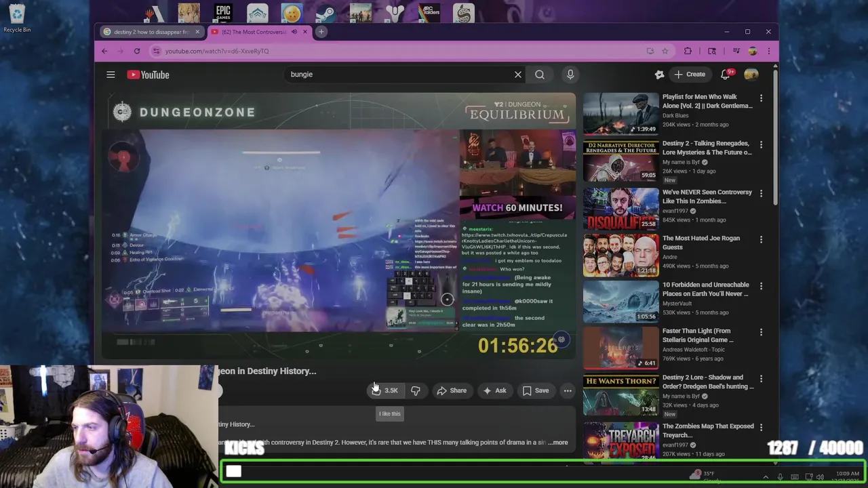Click the address bar URL youtube.com/watch
Viewport: 868px width, 488px height.
tap(217, 51)
